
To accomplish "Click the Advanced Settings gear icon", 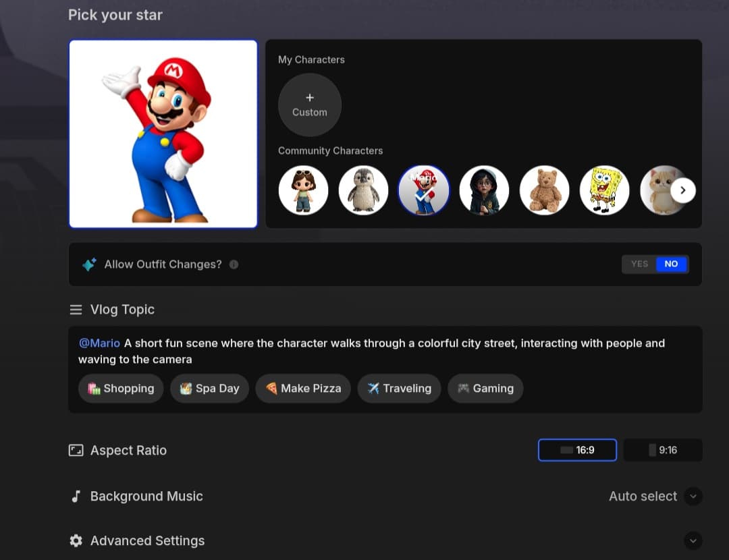I will (x=76, y=540).
